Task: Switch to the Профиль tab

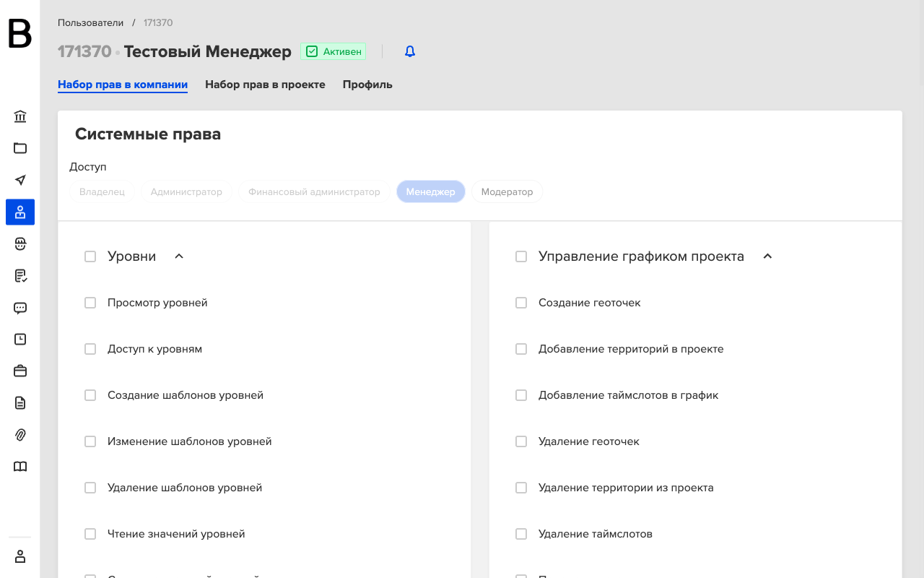Action: pos(367,85)
